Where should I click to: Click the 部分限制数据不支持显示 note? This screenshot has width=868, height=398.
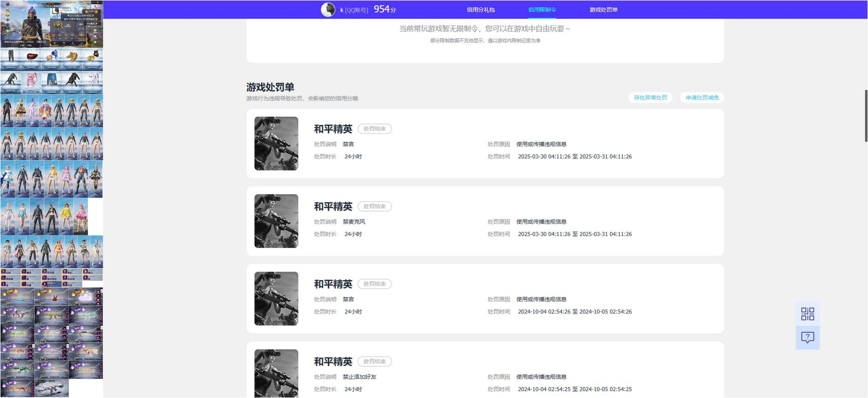[x=485, y=40]
